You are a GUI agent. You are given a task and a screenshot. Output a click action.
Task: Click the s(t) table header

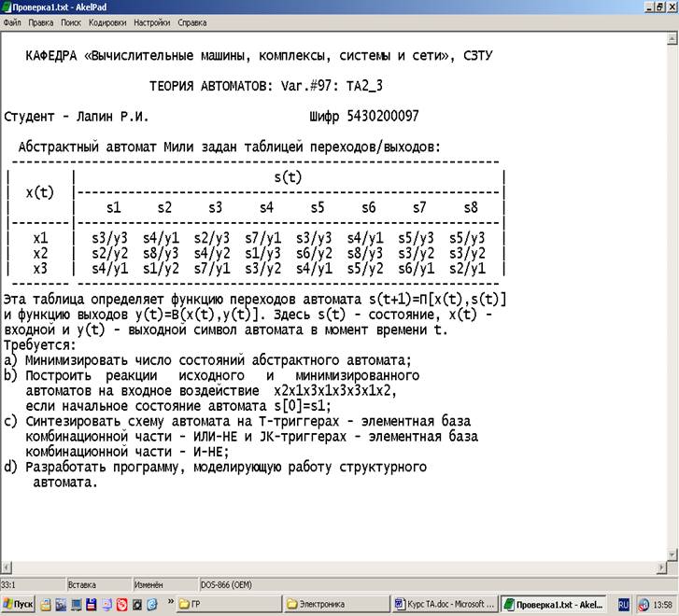tap(288, 177)
